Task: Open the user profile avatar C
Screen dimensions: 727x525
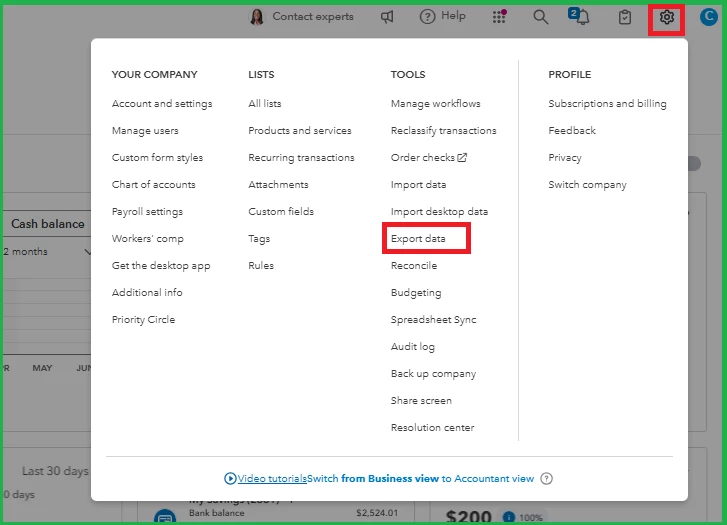Action: point(709,17)
